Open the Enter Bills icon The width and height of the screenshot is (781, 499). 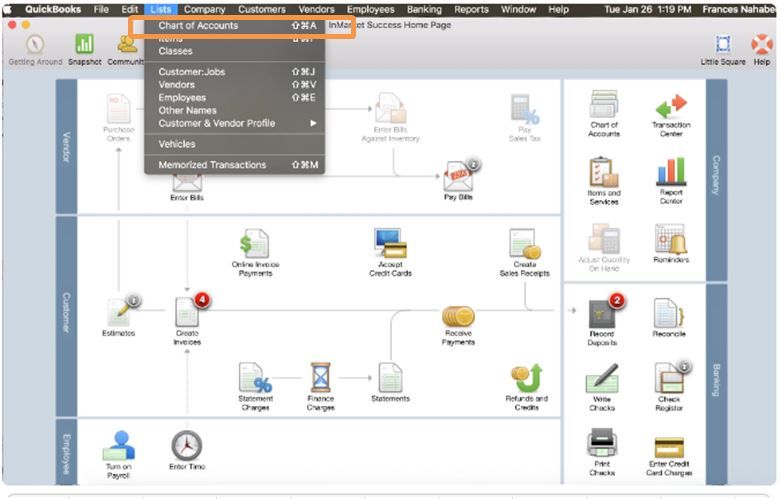(x=187, y=183)
